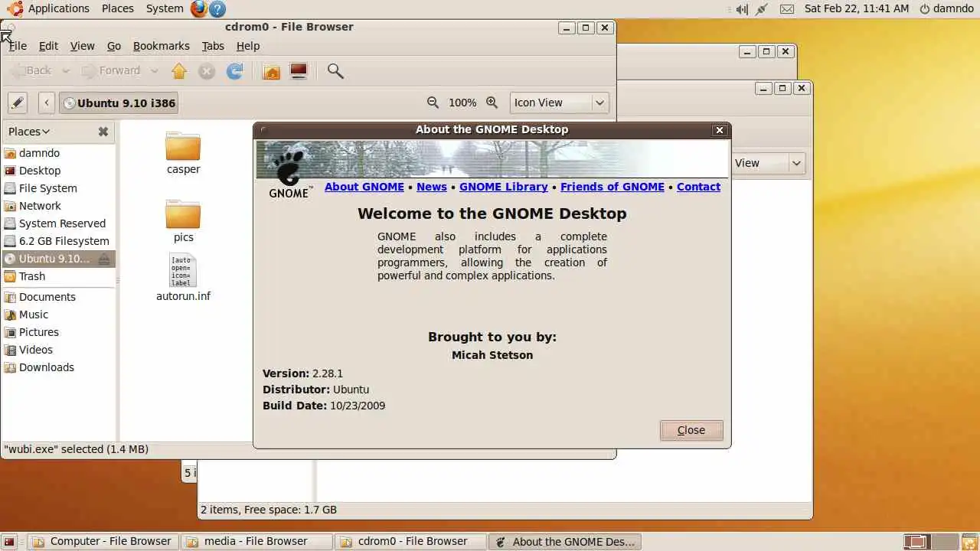
Task: Toggle the text location edit pencil
Action: click(18, 103)
